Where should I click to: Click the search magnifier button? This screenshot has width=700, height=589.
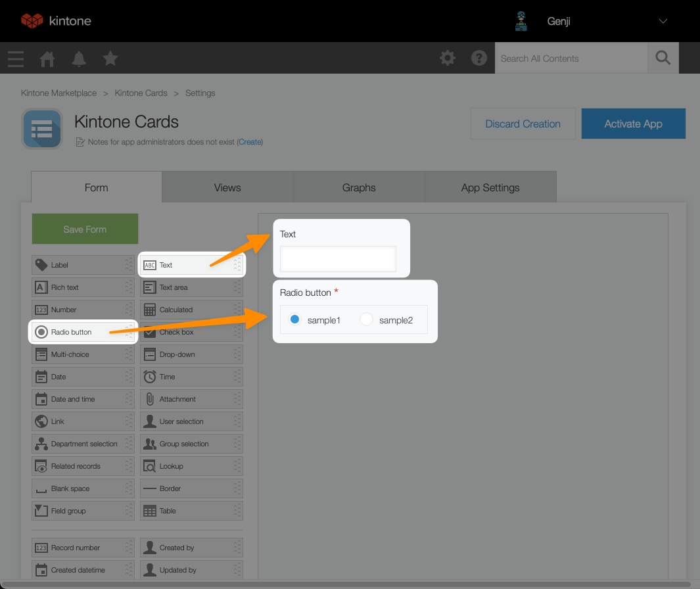(663, 58)
